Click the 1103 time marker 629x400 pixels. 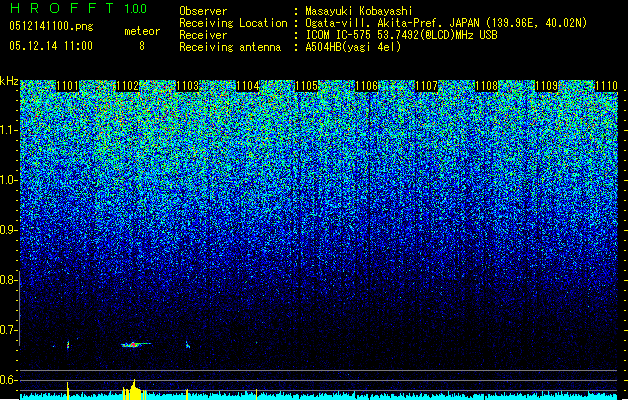pyautogui.click(x=187, y=86)
